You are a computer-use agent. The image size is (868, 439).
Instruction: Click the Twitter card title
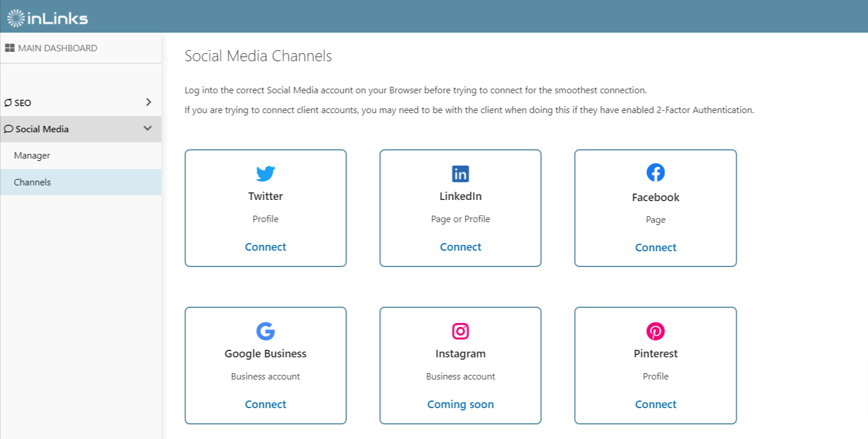pyautogui.click(x=265, y=196)
